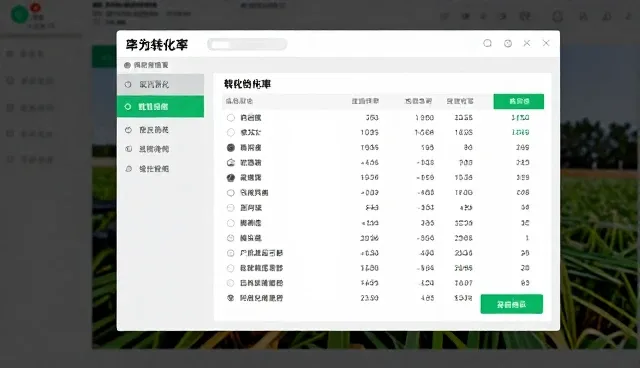Screen dimensions: 640x368
Task: Click the fourth column header, left of the green button
Action: pyautogui.click(x=460, y=101)
